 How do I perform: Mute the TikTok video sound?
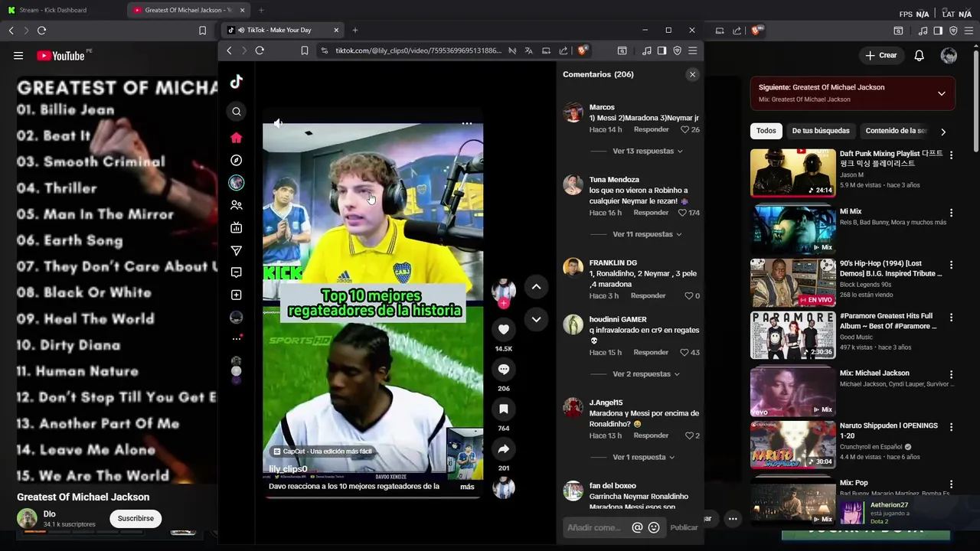[x=278, y=123]
